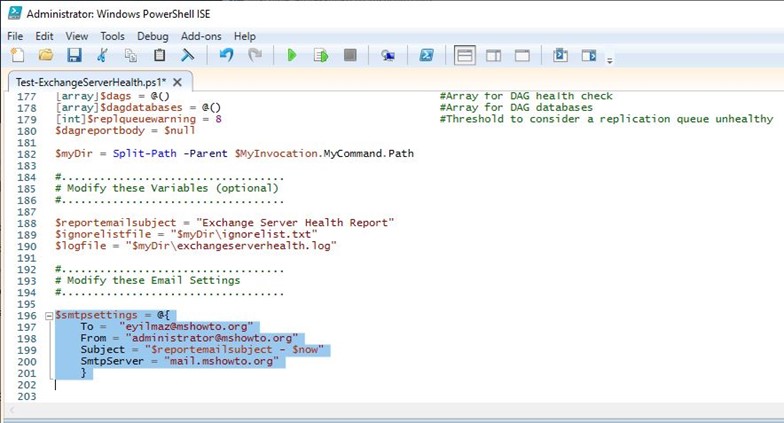Image resolution: width=784 pixels, height=423 pixels.
Task: Show Command Add-on icon
Action: (x=589, y=55)
